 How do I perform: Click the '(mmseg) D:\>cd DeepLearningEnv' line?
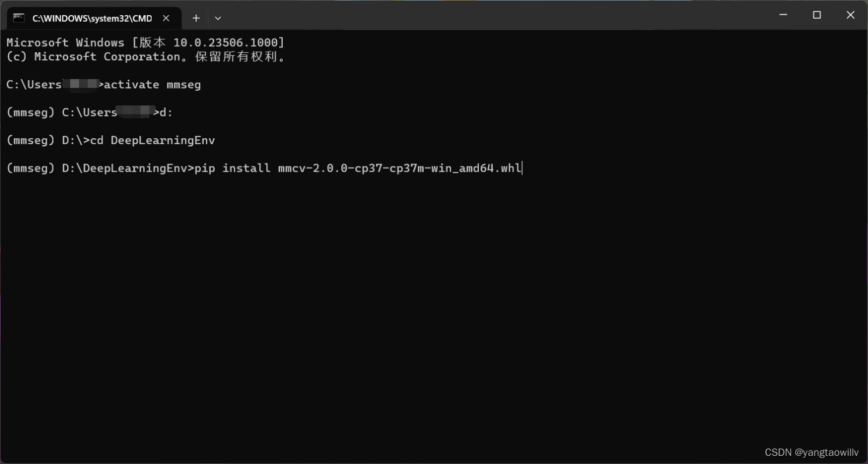(111, 140)
